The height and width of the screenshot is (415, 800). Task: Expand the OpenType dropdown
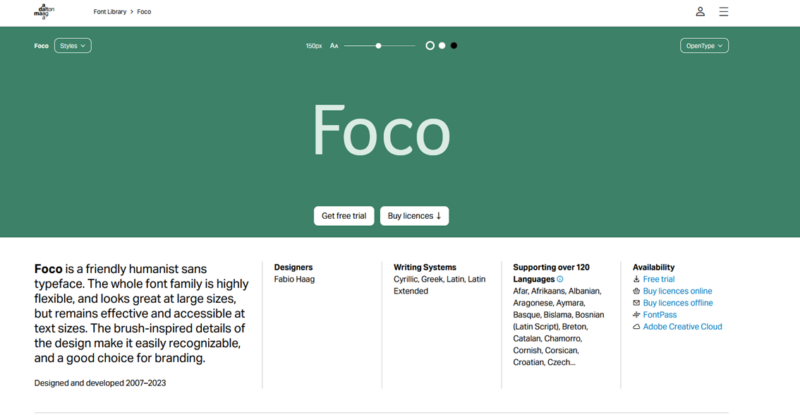point(704,46)
